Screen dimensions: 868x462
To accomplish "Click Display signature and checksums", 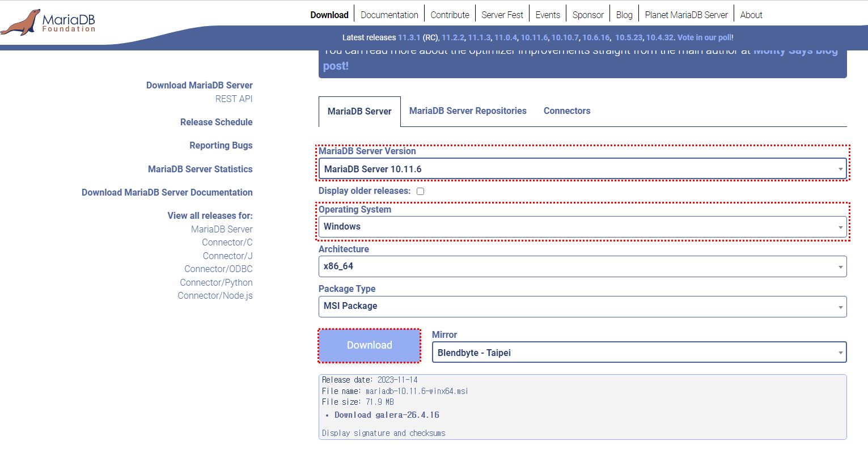I will 384,433.
